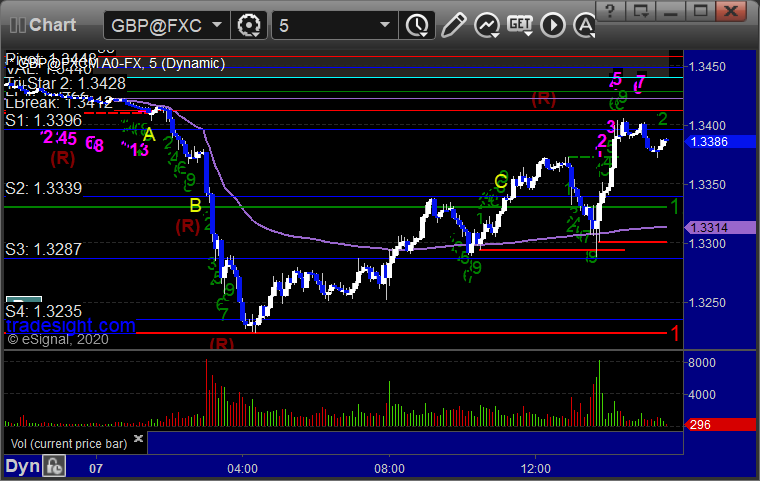
Task: Click the 12:00 time axis label
Action: click(536, 469)
